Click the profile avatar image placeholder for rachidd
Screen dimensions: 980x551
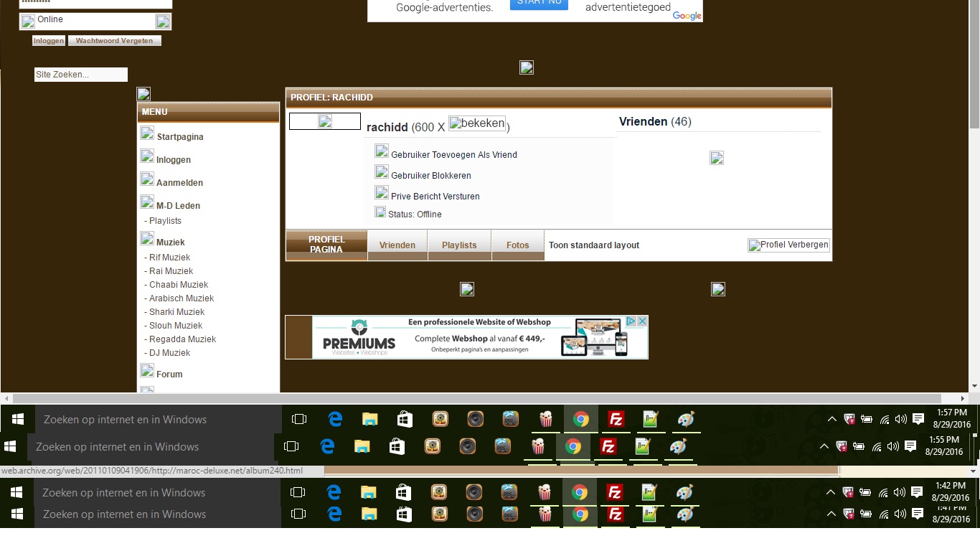(325, 122)
